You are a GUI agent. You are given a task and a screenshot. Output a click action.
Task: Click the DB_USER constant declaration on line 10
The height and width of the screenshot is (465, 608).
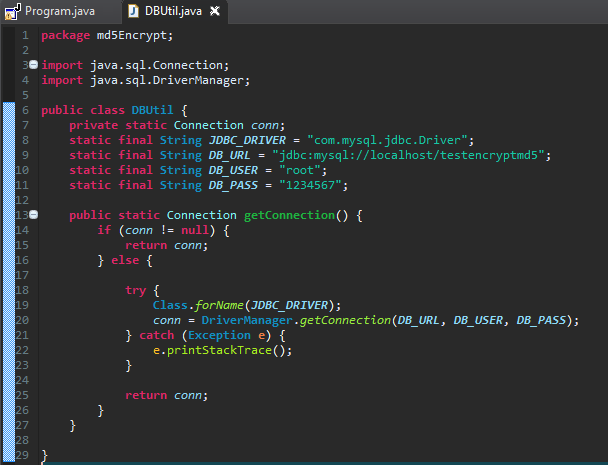(x=233, y=170)
